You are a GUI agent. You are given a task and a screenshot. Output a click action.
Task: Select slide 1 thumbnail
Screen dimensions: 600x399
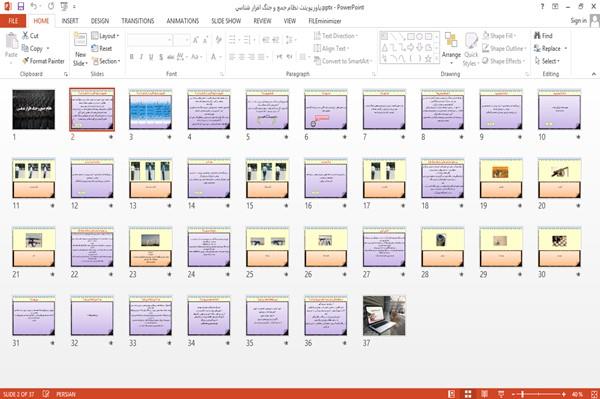(34, 109)
